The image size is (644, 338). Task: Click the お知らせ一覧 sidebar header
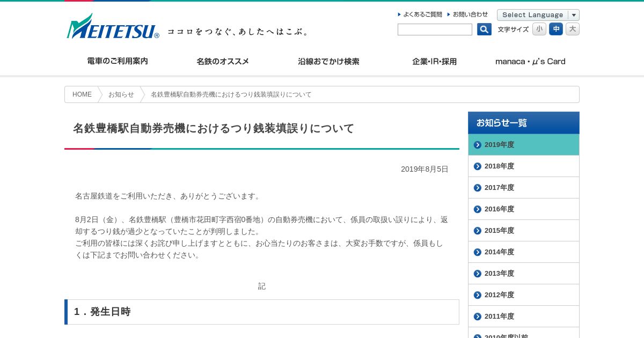coord(524,123)
